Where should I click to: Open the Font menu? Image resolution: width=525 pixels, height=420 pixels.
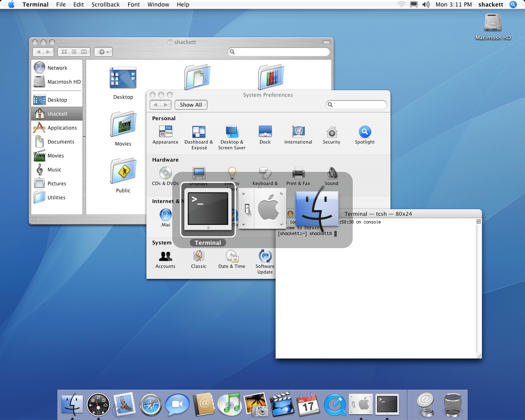click(134, 5)
